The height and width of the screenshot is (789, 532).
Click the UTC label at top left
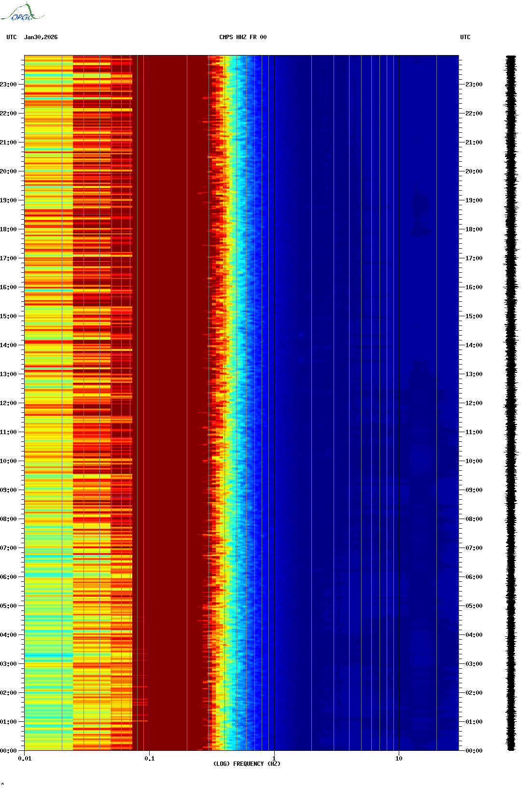[x=12, y=37]
